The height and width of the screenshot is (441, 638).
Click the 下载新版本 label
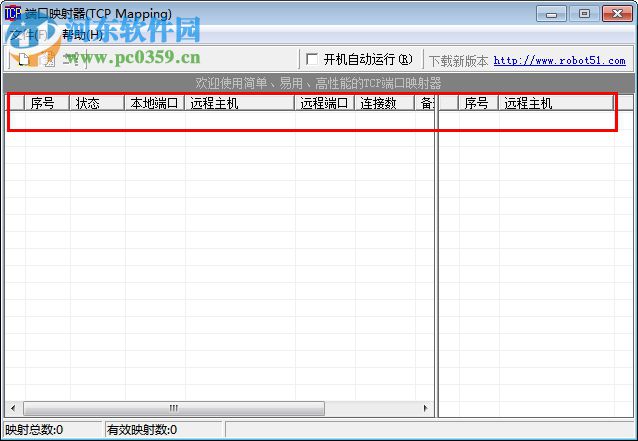point(458,61)
